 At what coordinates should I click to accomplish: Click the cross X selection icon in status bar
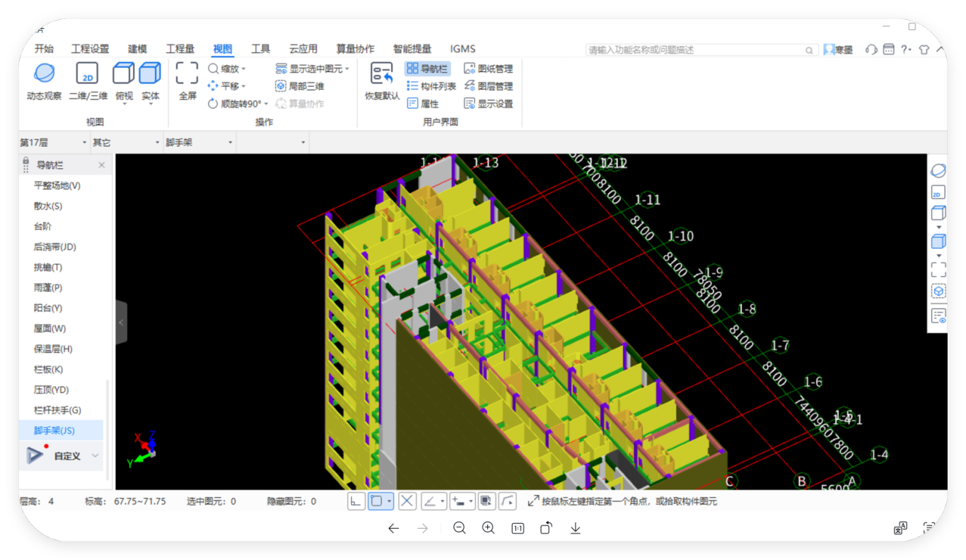coord(407,501)
